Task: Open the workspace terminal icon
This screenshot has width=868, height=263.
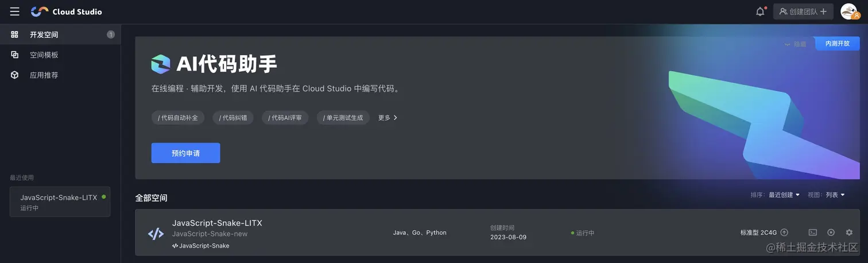Action: [x=812, y=233]
